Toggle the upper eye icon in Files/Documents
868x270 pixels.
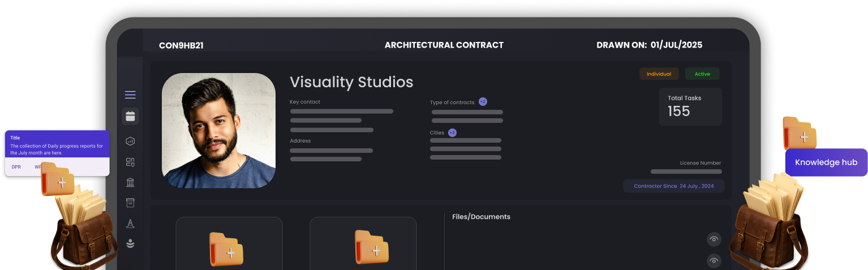coord(714,239)
